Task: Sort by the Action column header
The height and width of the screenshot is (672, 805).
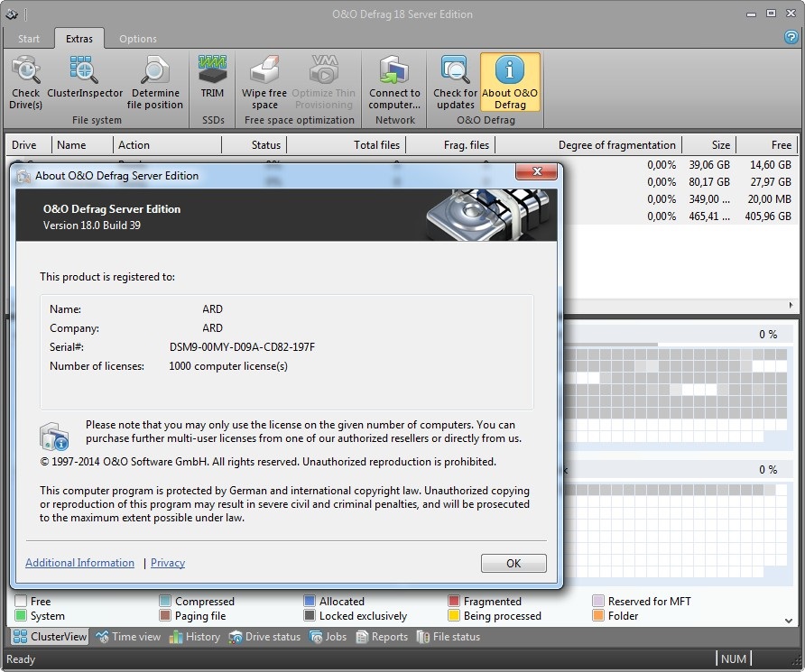Action: pyautogui.click(x=167, y=145)
